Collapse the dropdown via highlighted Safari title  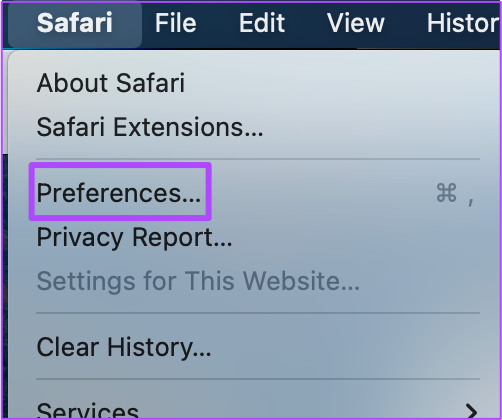[x=75, y=23]
